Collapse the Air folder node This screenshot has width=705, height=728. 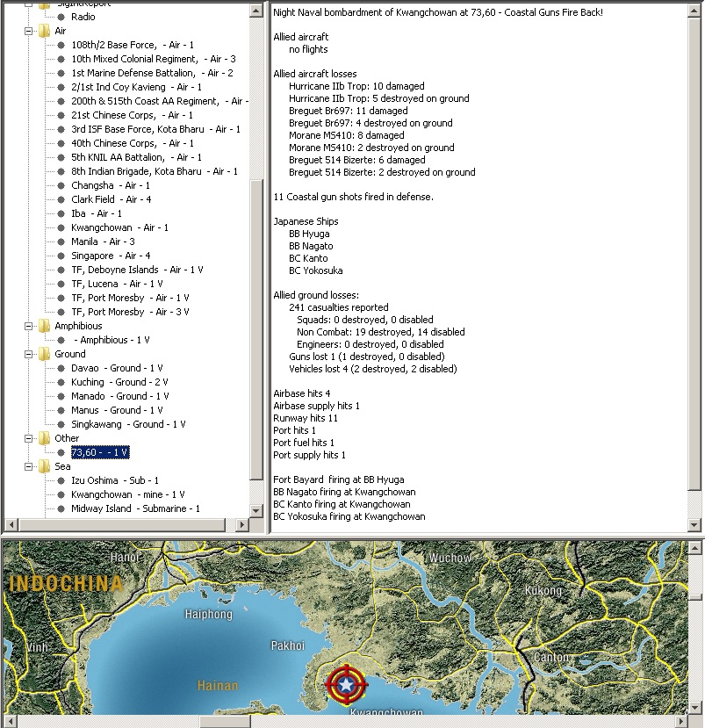(29, 31)
